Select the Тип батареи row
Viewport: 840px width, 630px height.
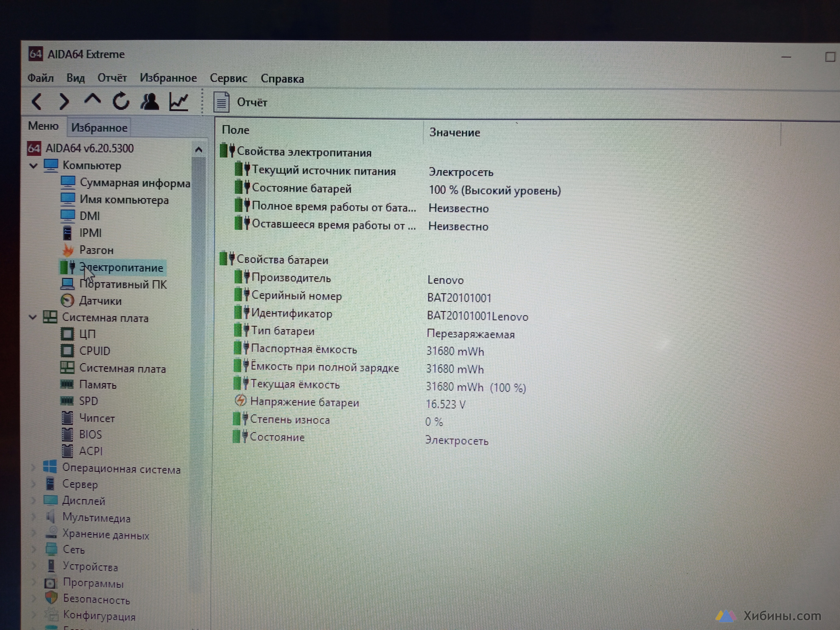[x=374, y=332]
